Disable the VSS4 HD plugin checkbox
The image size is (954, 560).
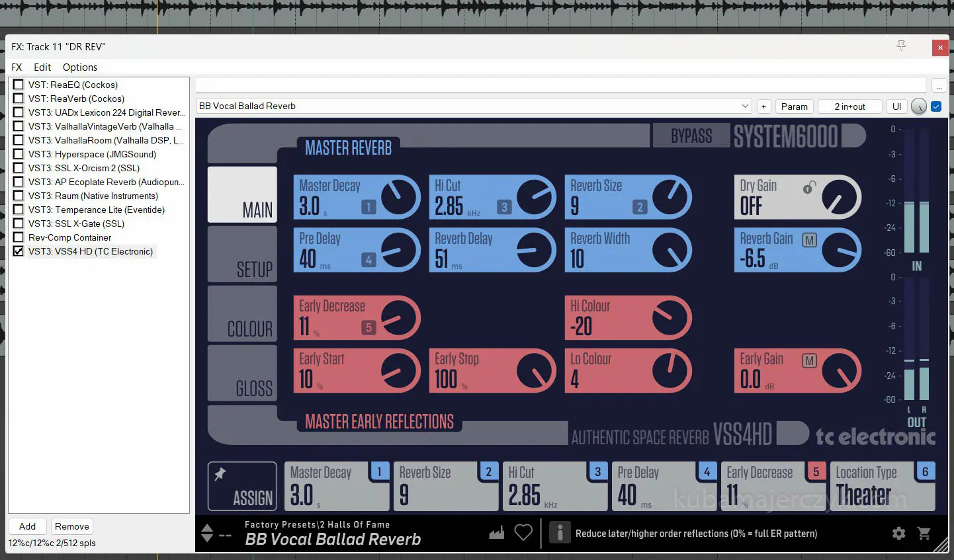(x=19, y=251)
